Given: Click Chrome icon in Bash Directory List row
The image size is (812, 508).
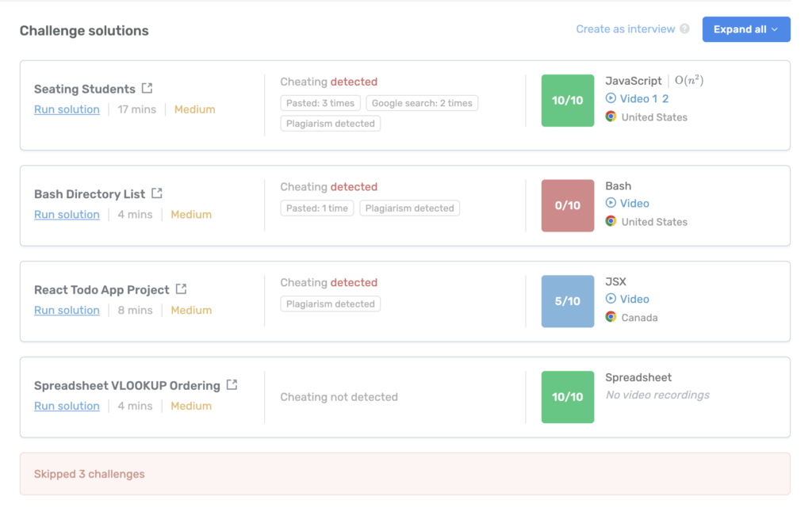Looking at the screenshot, I should pyautogui.click(x=611, y=221).
